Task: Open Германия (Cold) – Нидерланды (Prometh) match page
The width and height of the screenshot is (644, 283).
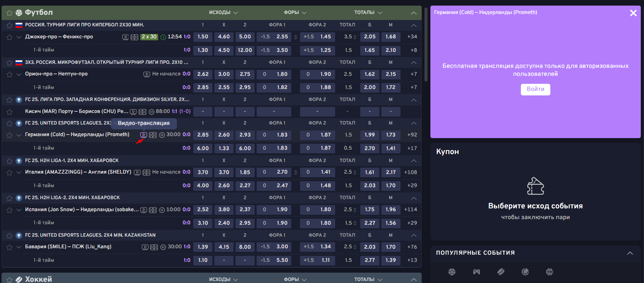Action: tap(77, 135)
